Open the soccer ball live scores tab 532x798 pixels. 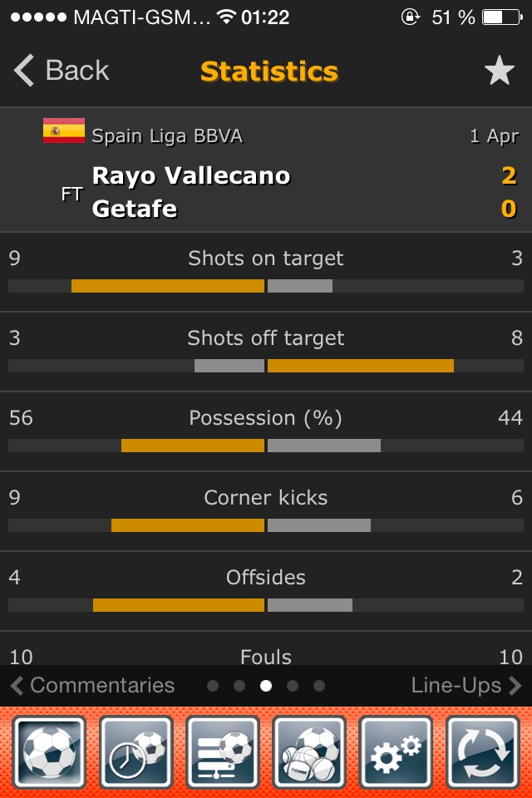point(50,753)
